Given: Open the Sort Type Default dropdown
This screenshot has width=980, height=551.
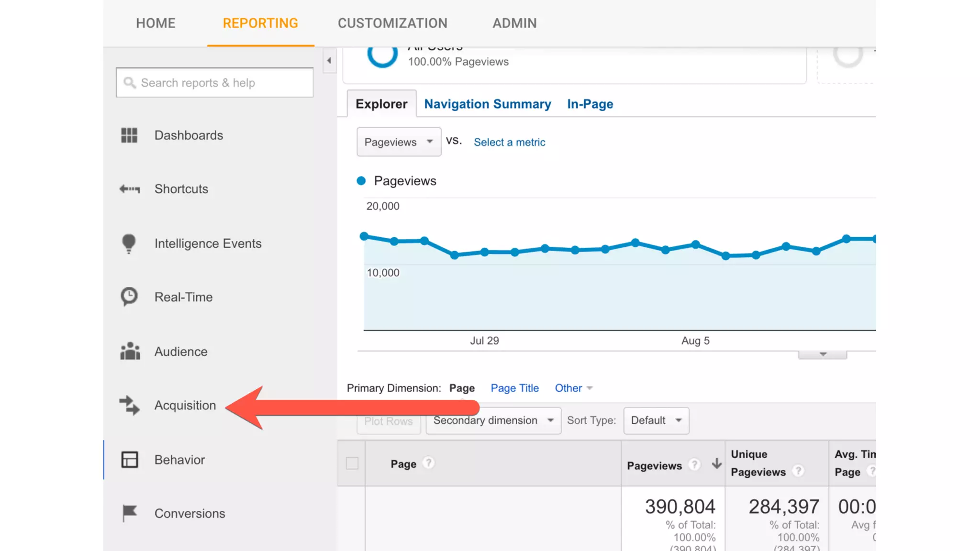Looking at the screenshot, I should 656,420.
